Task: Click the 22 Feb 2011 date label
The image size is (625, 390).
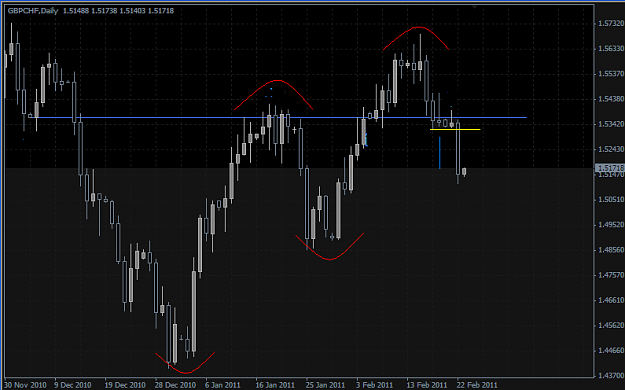Action: [477, 385]
